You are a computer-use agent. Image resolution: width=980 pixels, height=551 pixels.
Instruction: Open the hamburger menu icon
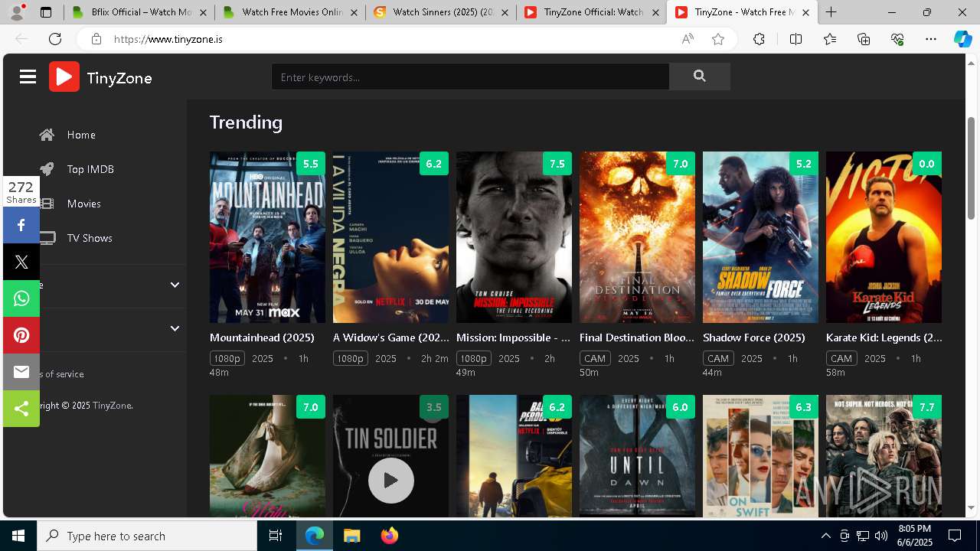(x=28, y=77)
